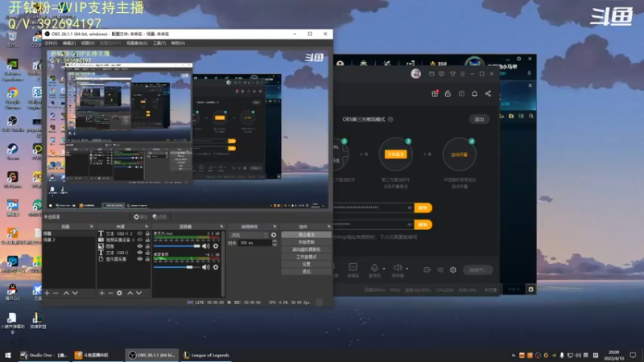Image resolution: width=644 pixels, height=362 pixels.
Task: Remove selected source with minus icon
Action: coord(110,293)
